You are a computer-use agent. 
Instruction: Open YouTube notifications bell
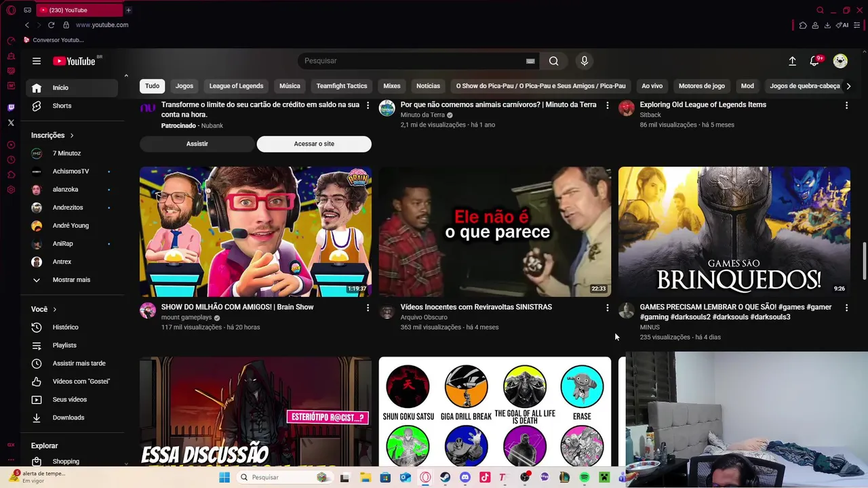(814, 61)
